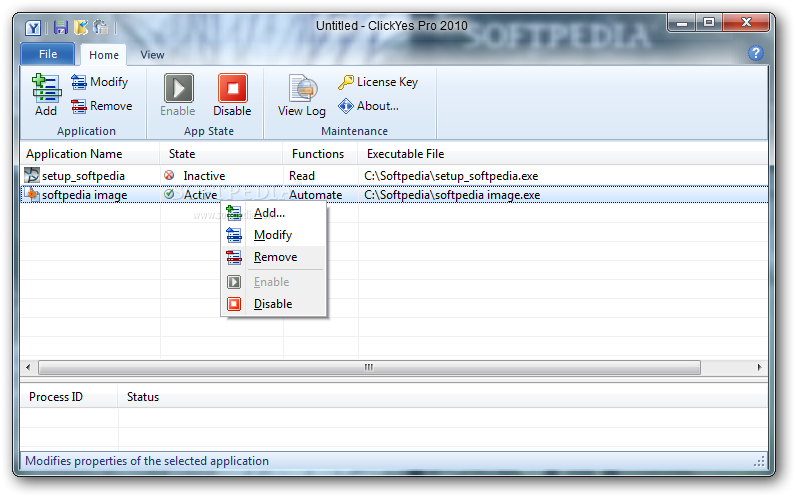Click the grayed Enable context menu entry
This screenshot has width=796, height=497.
click(274, 282)
